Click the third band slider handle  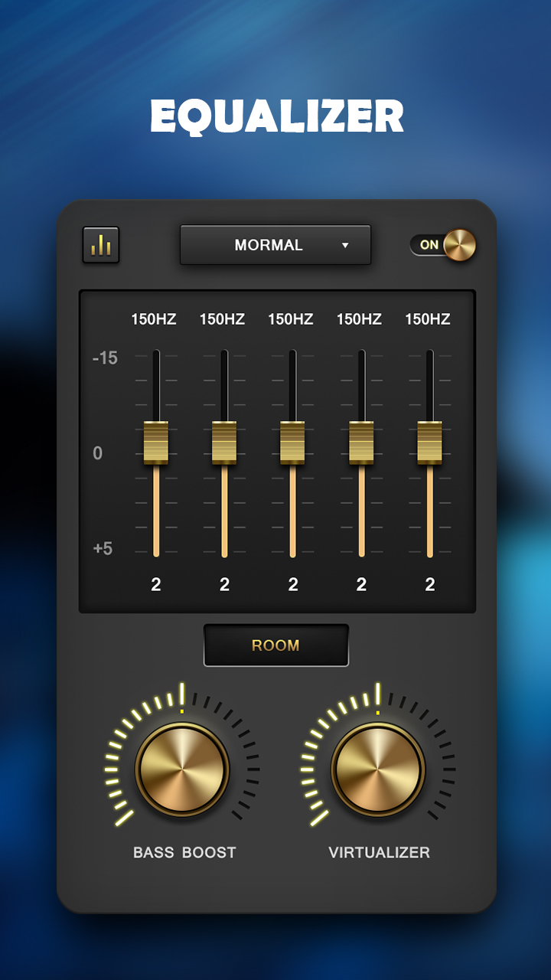tap(292, 443)
